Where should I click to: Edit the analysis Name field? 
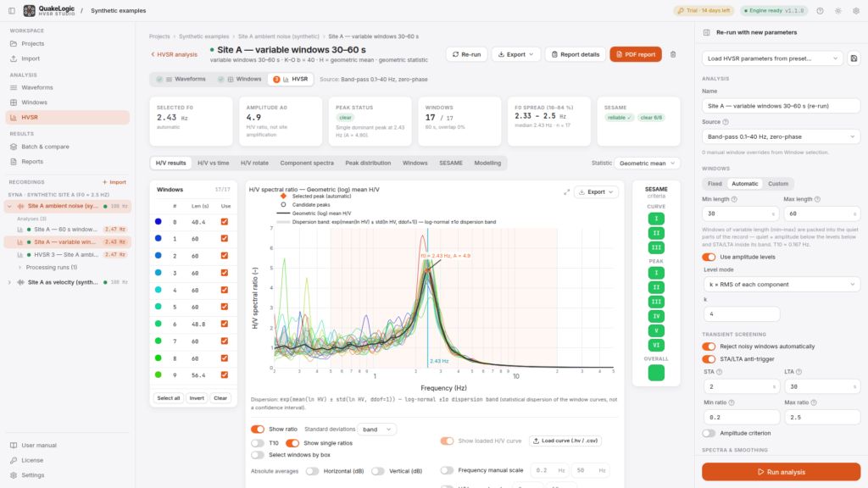click(781, 106)
